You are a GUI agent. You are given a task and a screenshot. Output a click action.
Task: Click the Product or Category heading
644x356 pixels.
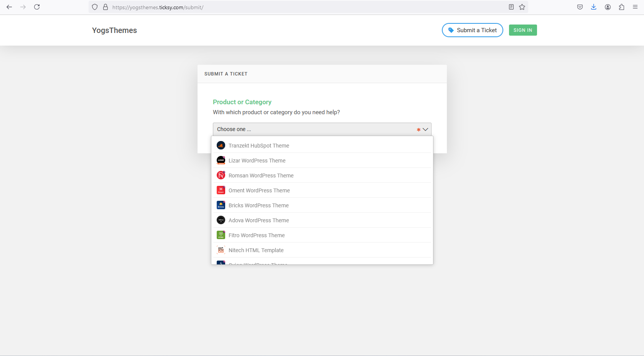(242, 102)
